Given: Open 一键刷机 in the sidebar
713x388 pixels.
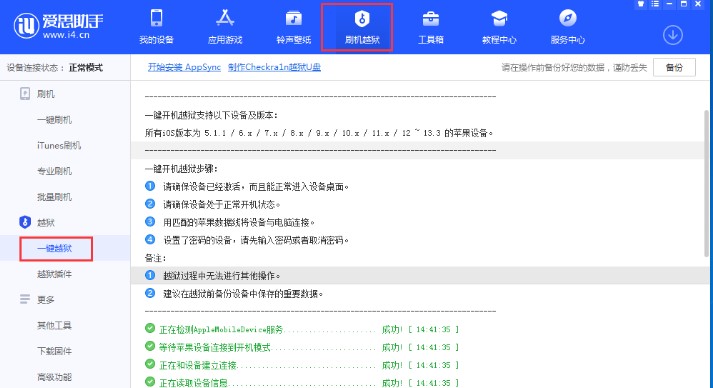Looking at the screenshot, I should pyautogui.click(x=54, y=120).
